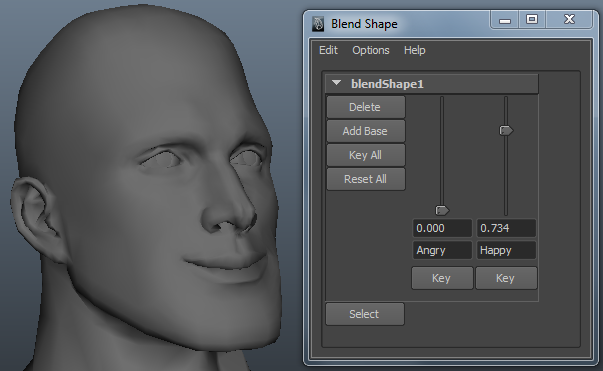This screenshot has width=603, height=371.
Task: Click the Happy target name field
Action: click(506, 250)
